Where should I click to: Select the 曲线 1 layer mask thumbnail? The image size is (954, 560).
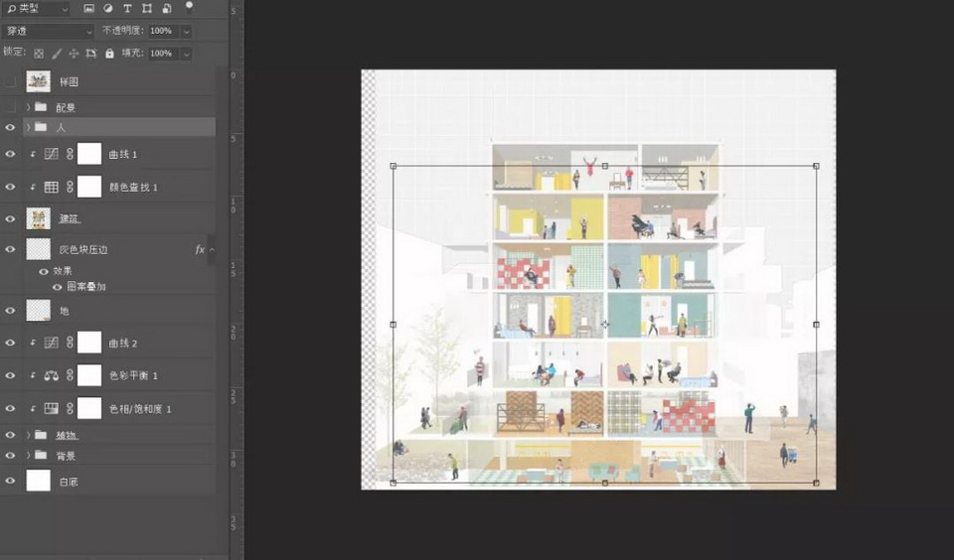point(89,154)
